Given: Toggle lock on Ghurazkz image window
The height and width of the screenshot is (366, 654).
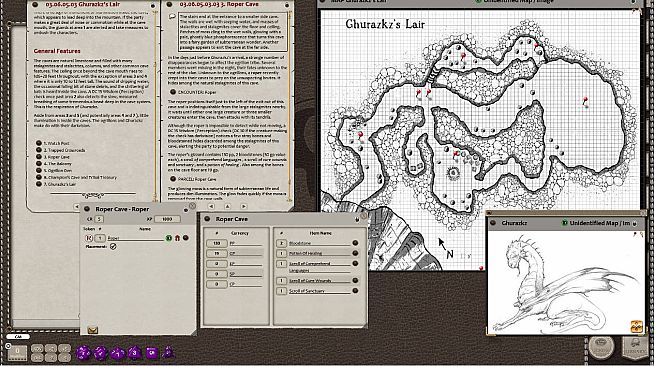Looking at the screenshot, I should 635,224.
